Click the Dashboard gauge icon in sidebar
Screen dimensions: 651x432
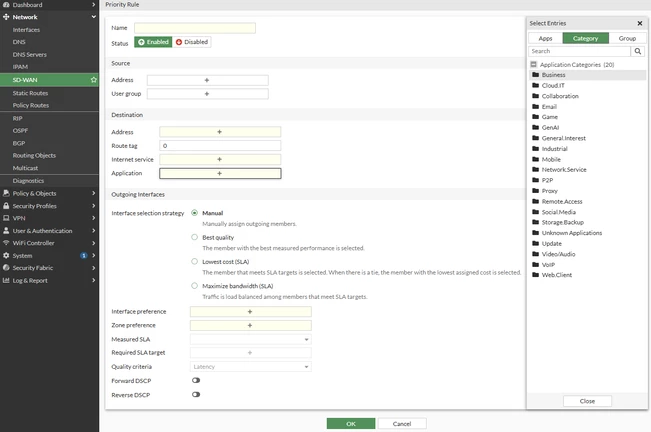(6, 5)
